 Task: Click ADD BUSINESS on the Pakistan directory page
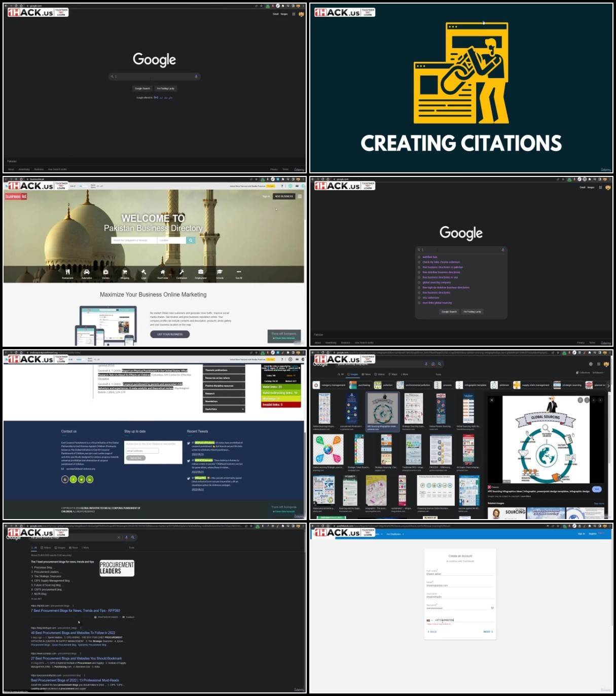tap(284, 196)
